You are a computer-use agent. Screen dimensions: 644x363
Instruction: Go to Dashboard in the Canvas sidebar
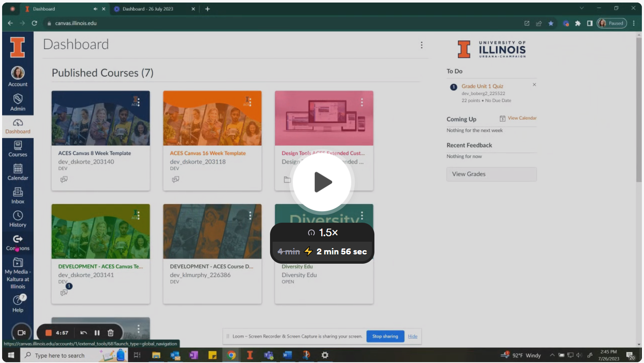coord(18,126)
